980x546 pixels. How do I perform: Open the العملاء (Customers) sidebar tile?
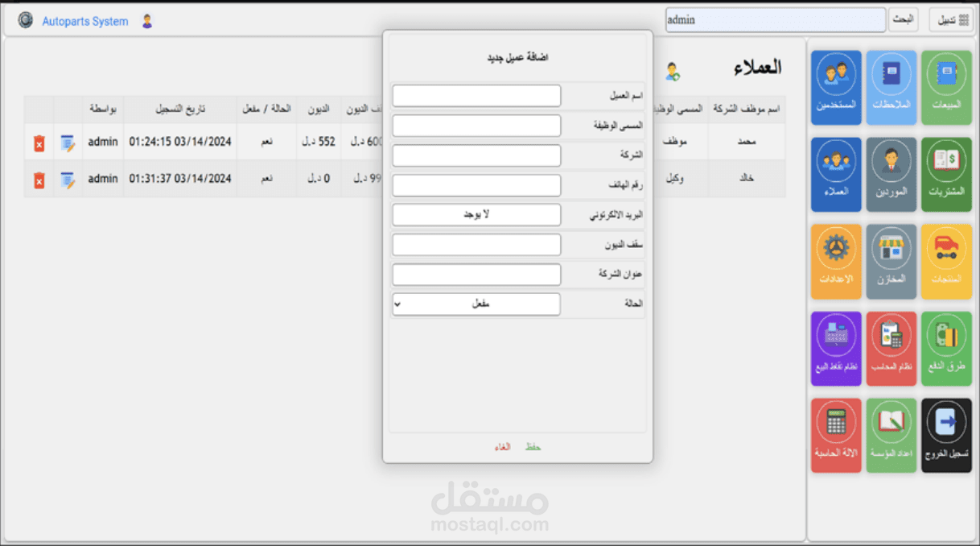[x=836, y=175]
